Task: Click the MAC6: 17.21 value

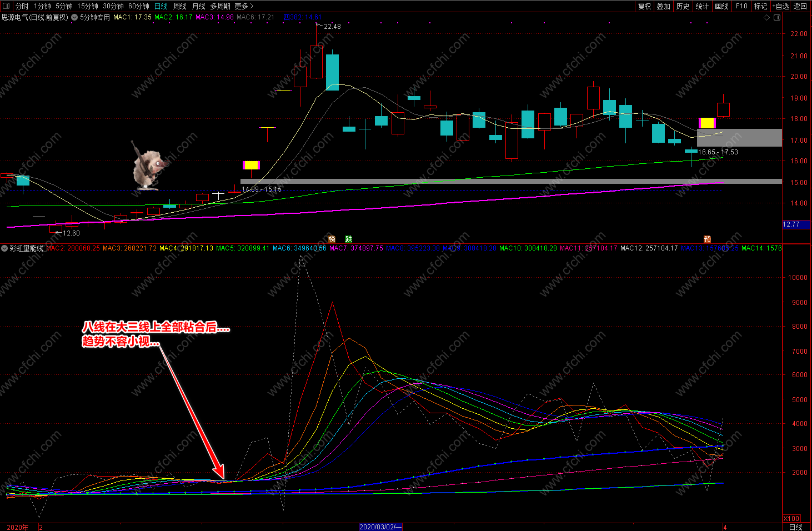Action: [x=255, y=17]
